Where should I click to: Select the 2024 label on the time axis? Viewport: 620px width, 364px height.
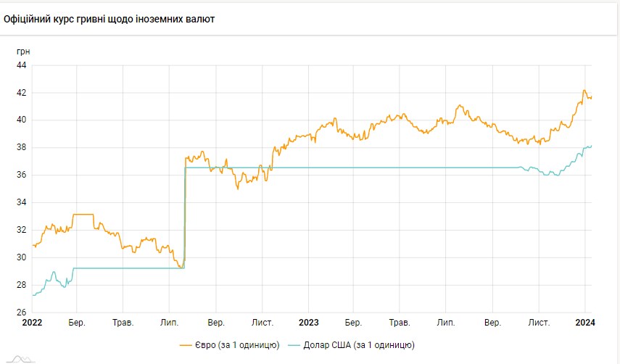[584, 322]
